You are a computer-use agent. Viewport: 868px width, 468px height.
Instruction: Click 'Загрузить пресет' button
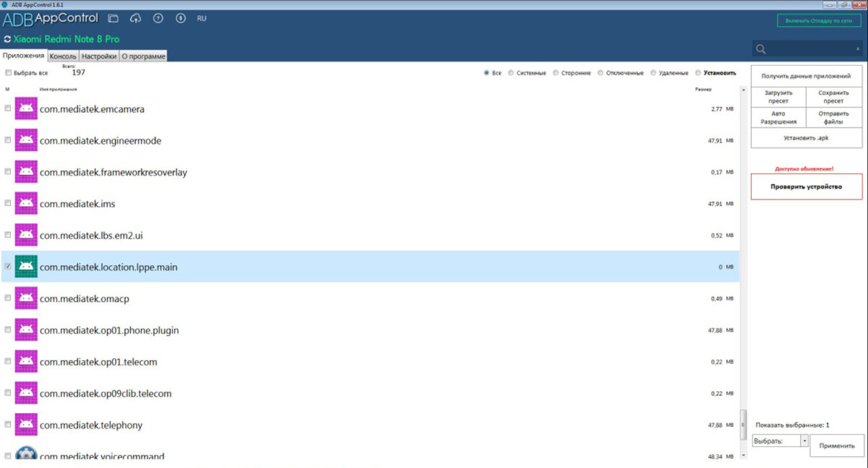778,97
